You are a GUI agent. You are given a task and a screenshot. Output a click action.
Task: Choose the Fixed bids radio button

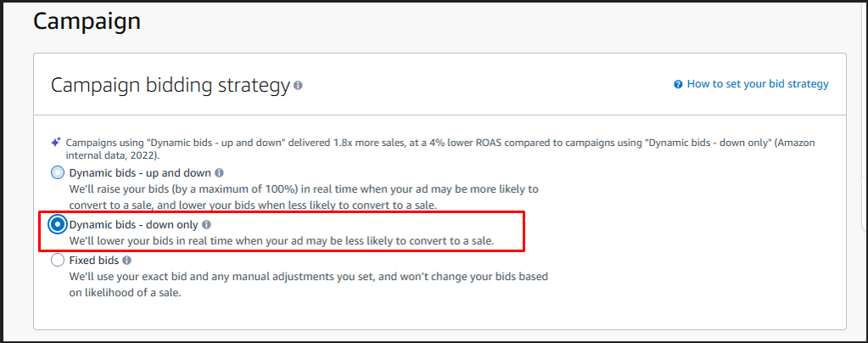point(58,261)
